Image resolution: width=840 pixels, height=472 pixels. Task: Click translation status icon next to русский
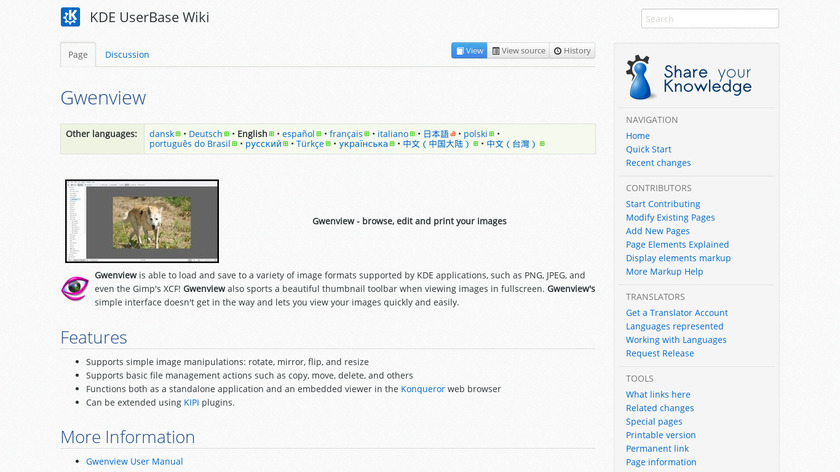click(286, 144)
